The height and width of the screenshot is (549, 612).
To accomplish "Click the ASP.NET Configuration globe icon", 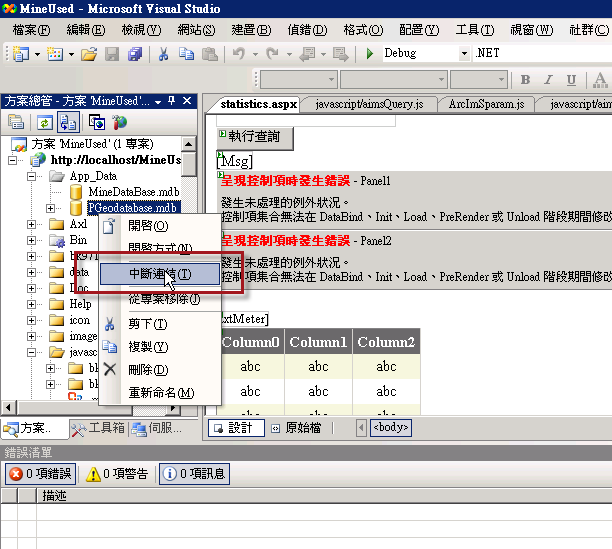I will (120, 123).
